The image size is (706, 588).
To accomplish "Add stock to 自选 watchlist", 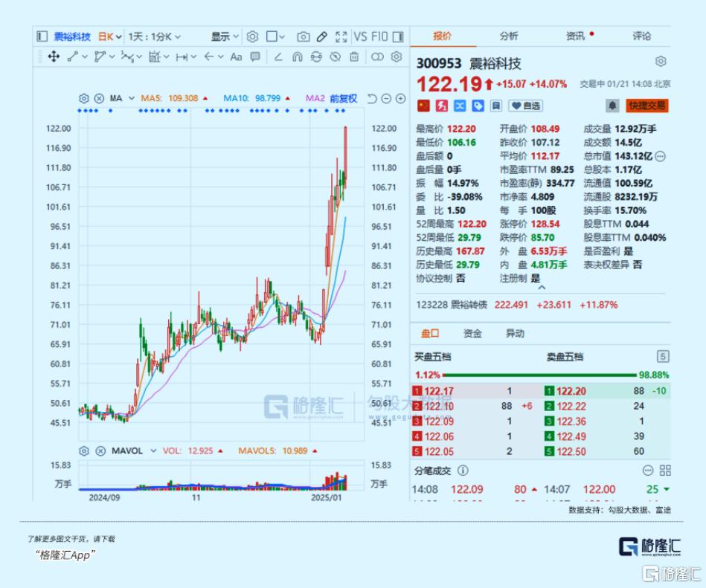I will click(525, 106).
